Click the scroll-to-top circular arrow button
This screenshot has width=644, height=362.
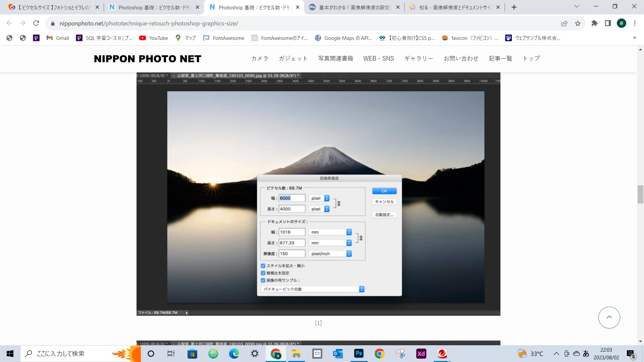coord(609,317)
